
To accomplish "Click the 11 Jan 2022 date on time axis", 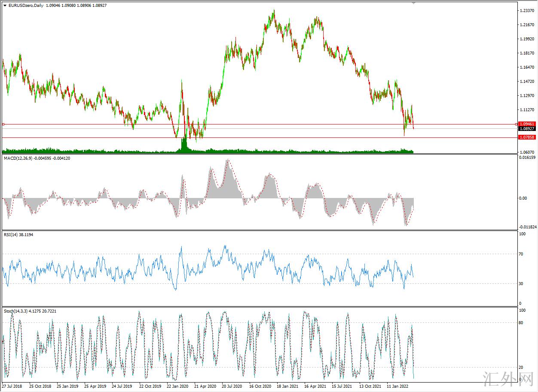I will (397, 386).
